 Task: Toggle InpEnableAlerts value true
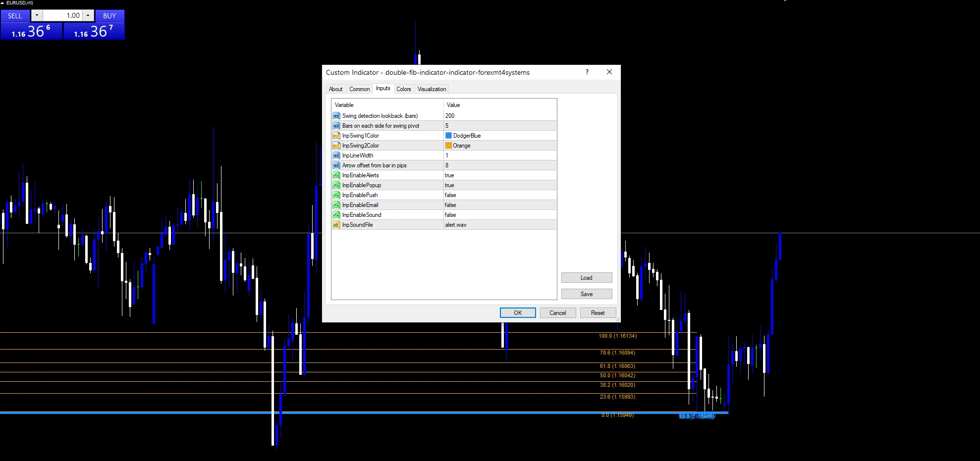[x=500, y=175]
